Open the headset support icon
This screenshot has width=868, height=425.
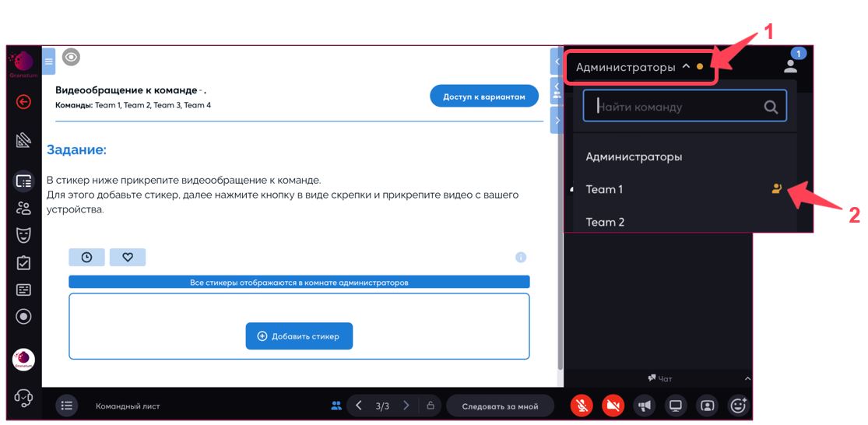[23, 398]
